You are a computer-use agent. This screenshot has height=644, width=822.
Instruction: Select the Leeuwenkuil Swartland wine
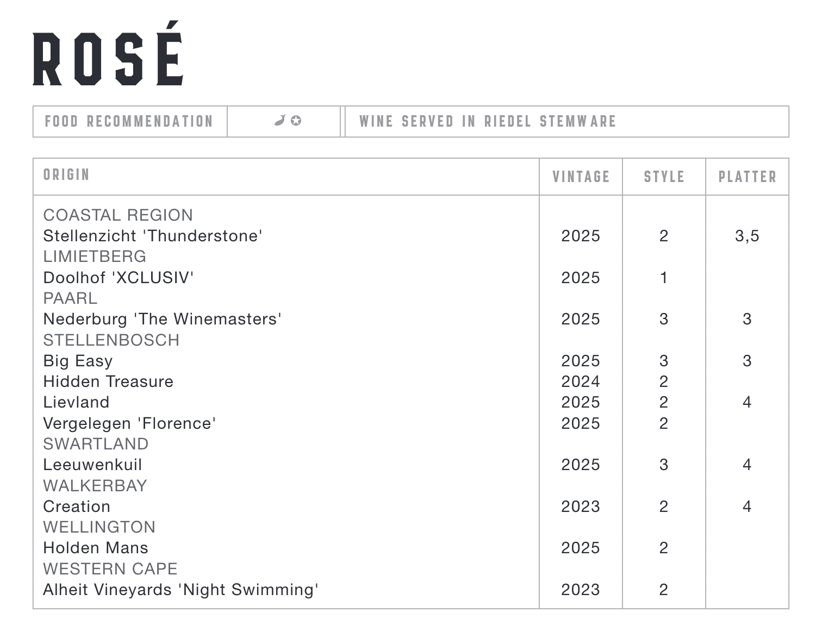click(x=92, y=465)
